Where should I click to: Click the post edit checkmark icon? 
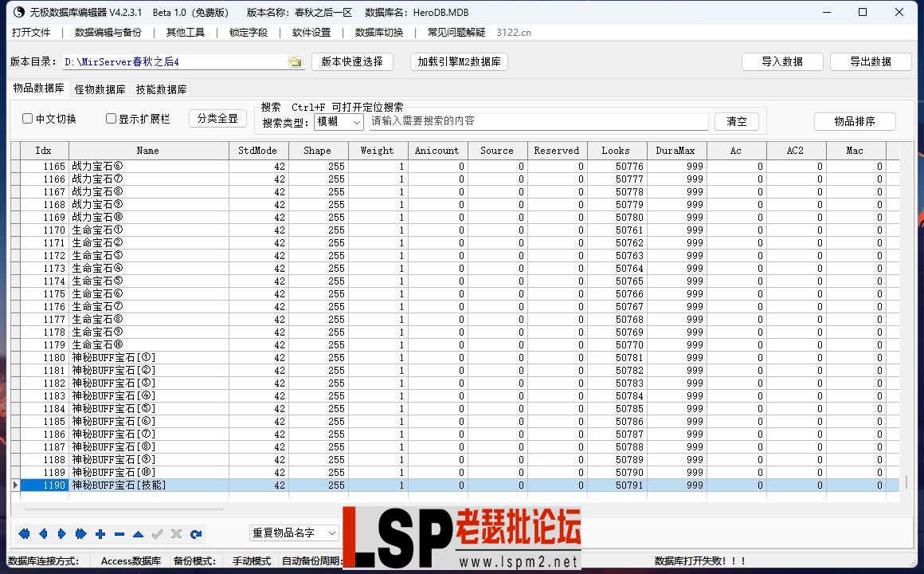(158, 534)
